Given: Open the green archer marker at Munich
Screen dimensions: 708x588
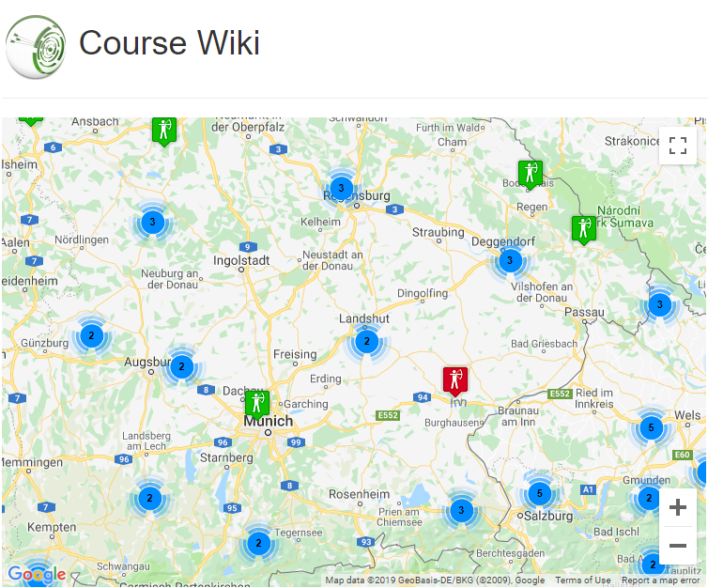Looking at the screenshot, I should click(x=257, y=404).
